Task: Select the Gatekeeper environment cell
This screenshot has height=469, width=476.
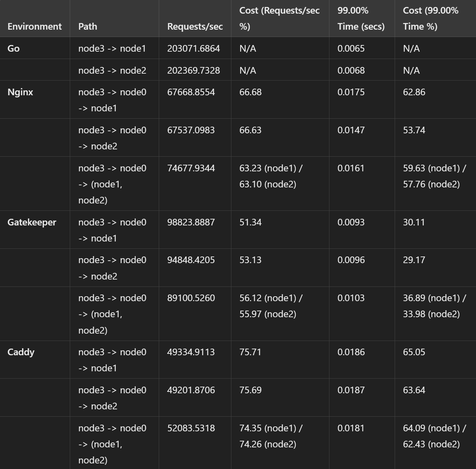Action: point(32,222)
